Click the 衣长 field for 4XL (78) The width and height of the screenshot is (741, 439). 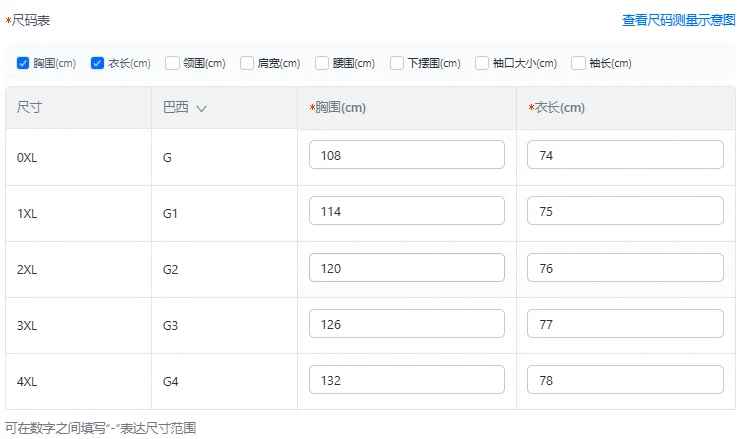[625, 379]
